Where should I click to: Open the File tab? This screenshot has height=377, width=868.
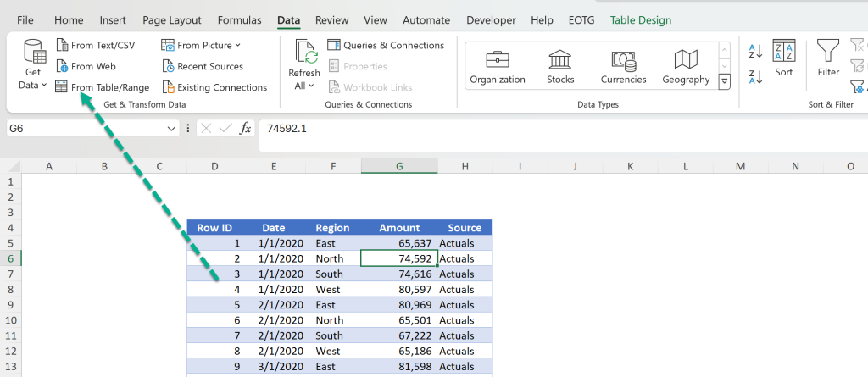pyautogui.click(x=25, y=20)
